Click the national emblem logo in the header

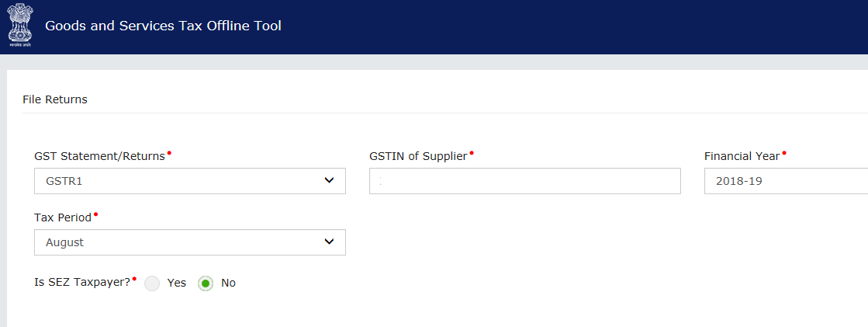point(21,26)
